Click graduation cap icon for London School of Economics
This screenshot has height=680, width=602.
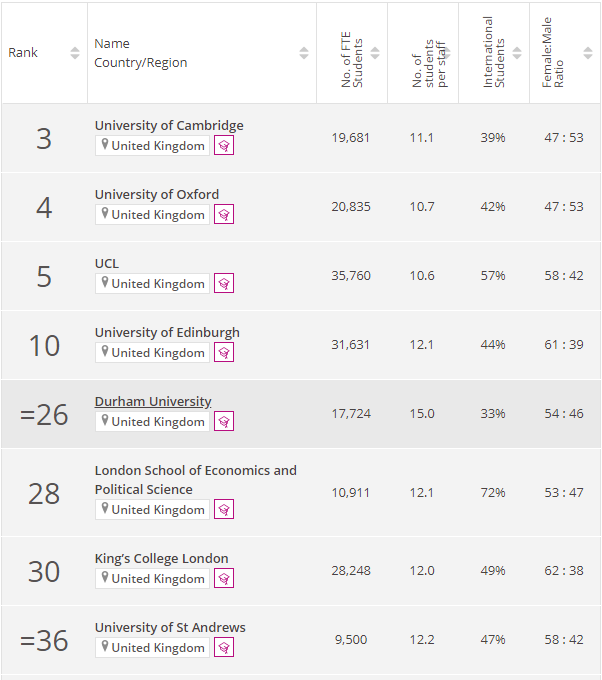[224, 510]
